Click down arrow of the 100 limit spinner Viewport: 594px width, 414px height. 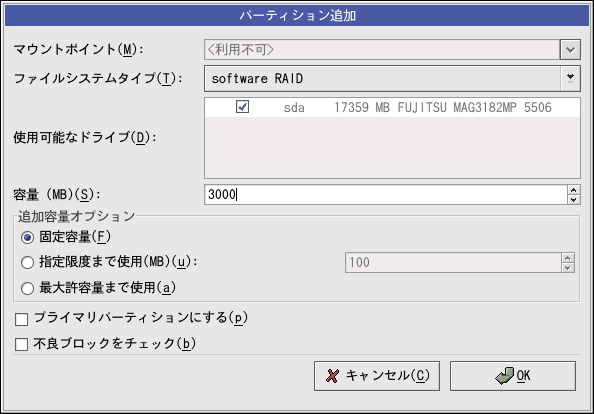(x=567, y=267)
